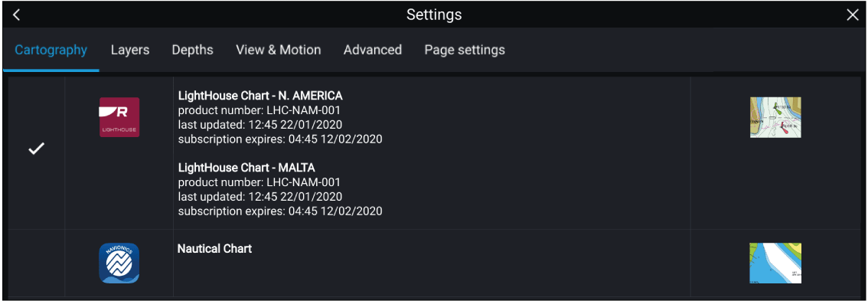Open the Depths tab
The width and height of the screenshot is (868, 301).
coord(193,50)
